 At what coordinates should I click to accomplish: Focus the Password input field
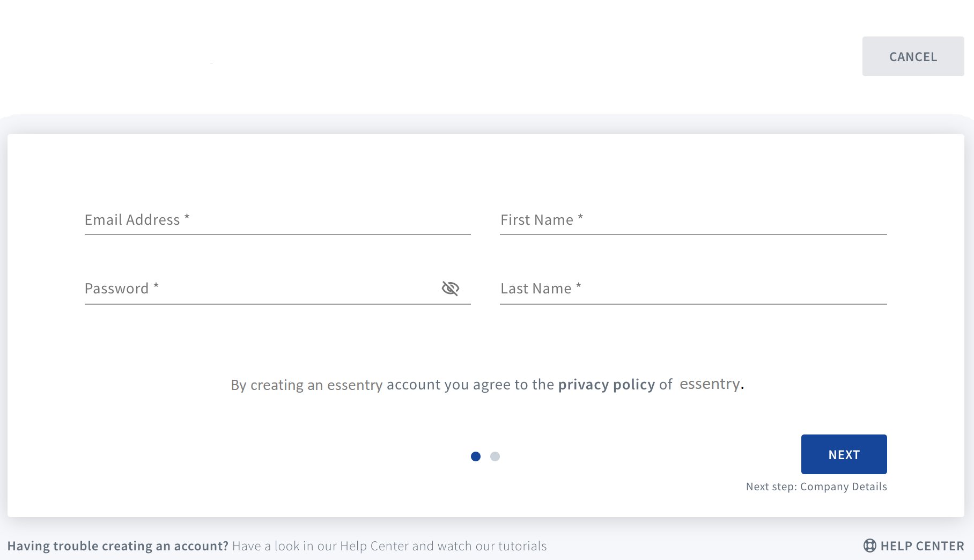pos(261,289)
